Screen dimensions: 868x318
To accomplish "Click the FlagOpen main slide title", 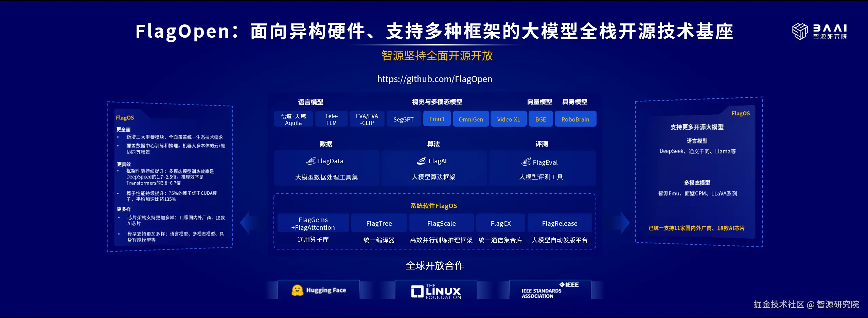I will [434, 31].
